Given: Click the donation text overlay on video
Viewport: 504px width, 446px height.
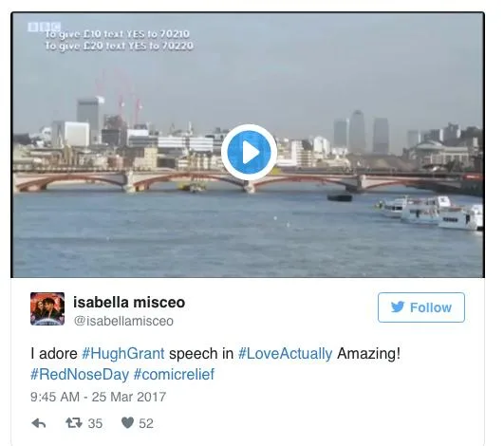Looking at the screenshot, I should coord(119,40).
